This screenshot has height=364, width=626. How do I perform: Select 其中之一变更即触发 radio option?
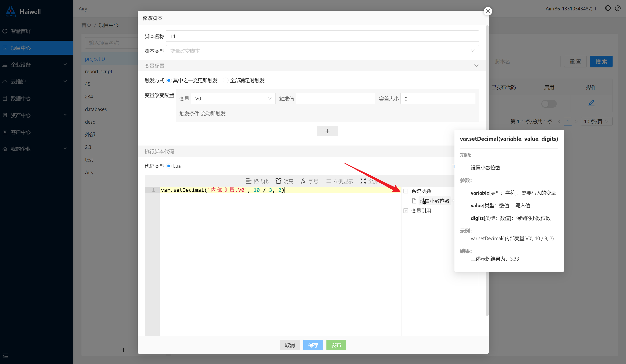169,80
